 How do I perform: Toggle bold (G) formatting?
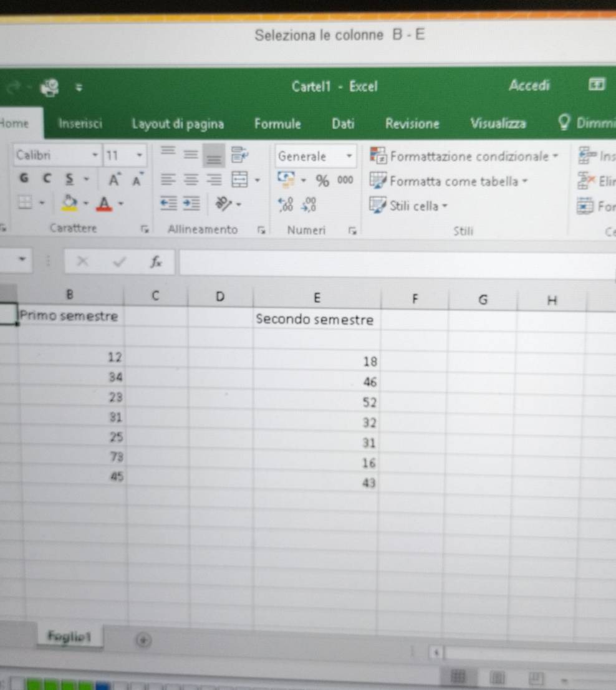[24, 180]
